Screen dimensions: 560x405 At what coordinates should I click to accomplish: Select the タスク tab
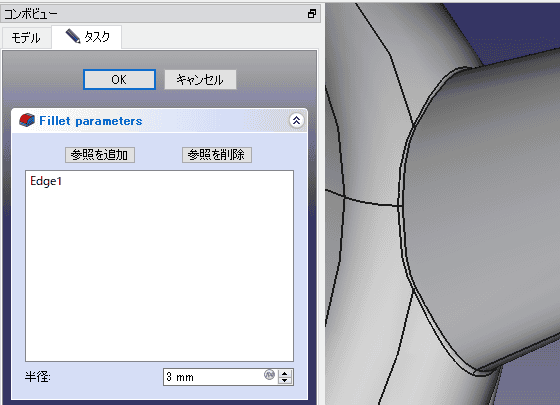pos(87,37)
